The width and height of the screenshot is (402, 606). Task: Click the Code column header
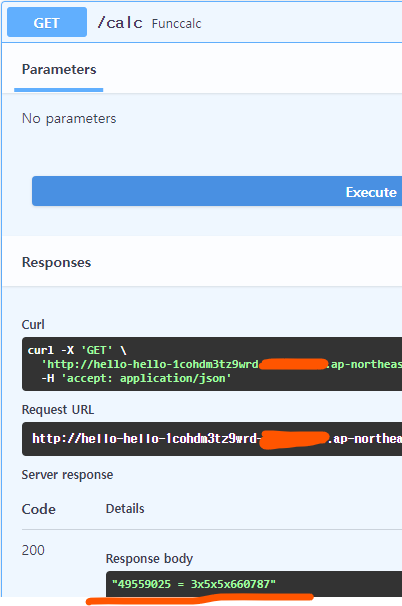point(39,509)
